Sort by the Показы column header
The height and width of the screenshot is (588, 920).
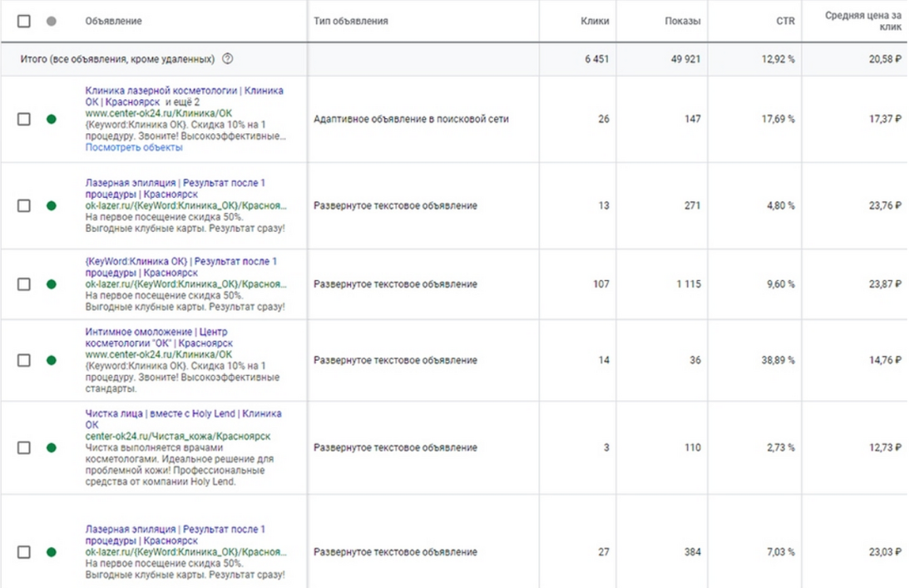coord(682,21)
